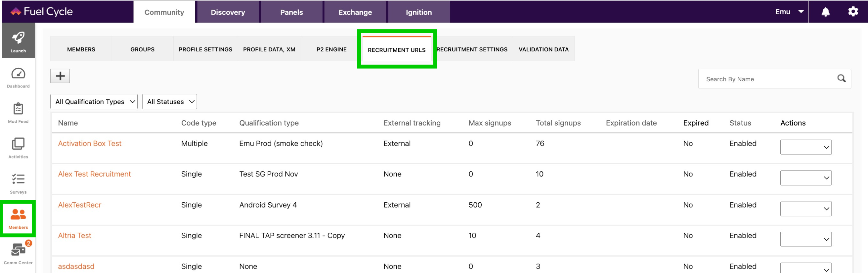868x273 pixels.
Task: Click the Status column header
Action: point(740,123)
